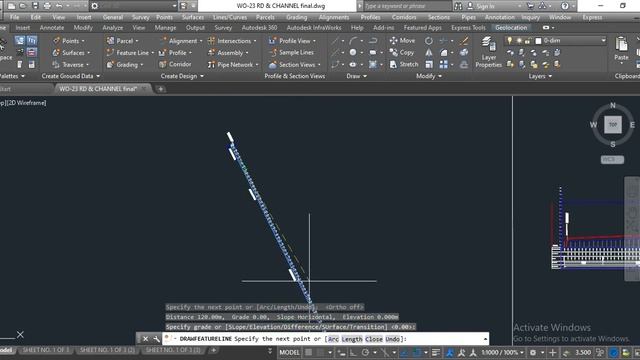Switch to the Geolocation ribbon tab
Image resolution: width=640 pixels, height=360 pixels.
[511, 27]
